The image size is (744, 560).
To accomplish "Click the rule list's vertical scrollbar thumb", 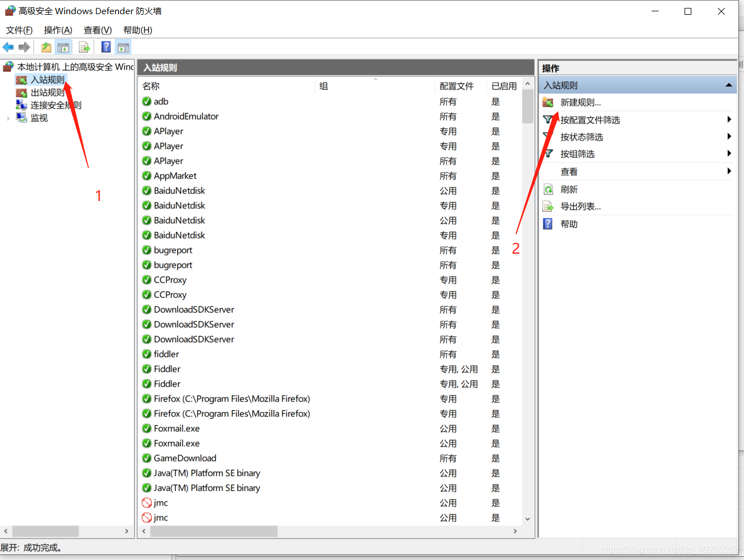I will pyautogui.click(x=528, y=106).
